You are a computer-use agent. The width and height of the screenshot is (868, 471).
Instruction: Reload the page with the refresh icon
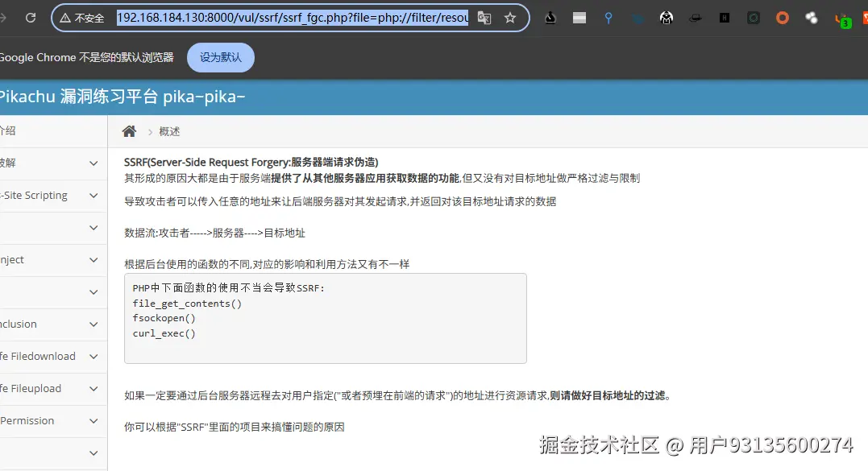click(31, 18)
